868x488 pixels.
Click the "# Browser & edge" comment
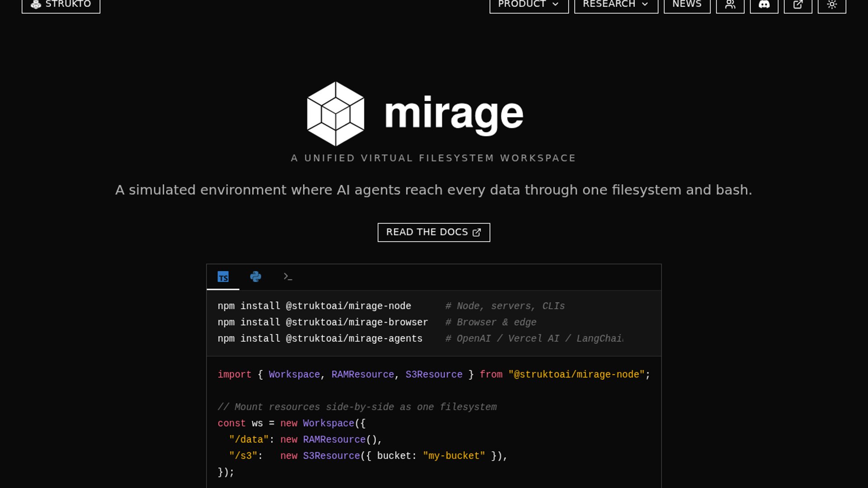click(491, 322)
